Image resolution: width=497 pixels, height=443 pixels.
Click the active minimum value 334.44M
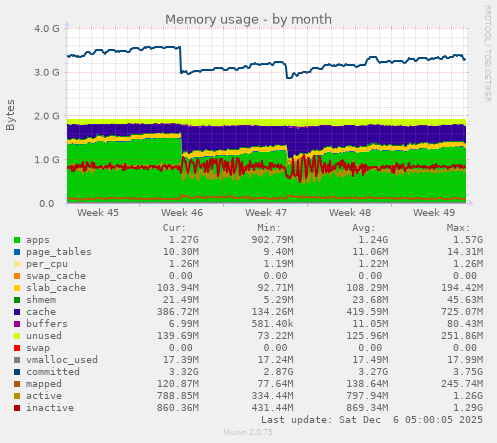point(272,396)
